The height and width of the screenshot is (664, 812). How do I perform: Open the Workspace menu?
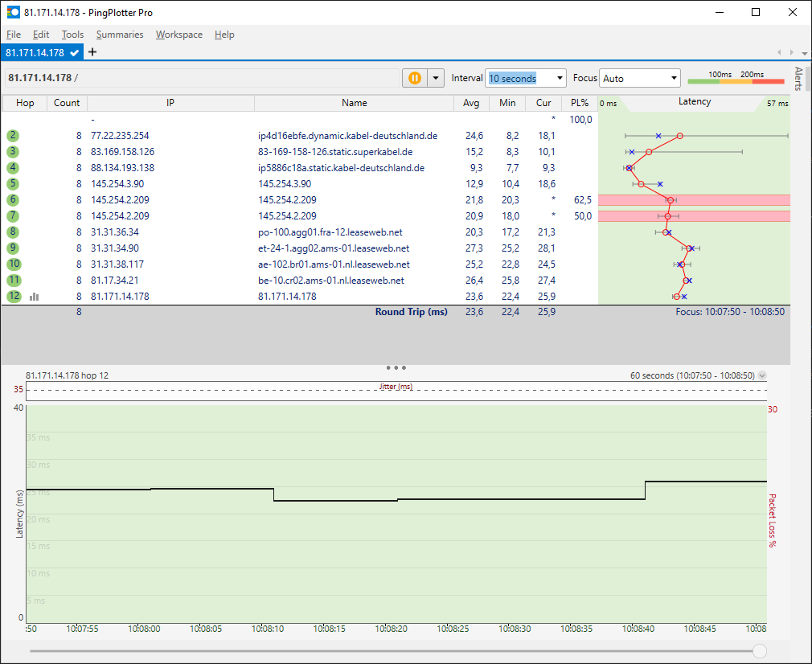pyautogui.click(x=179, y=35)
